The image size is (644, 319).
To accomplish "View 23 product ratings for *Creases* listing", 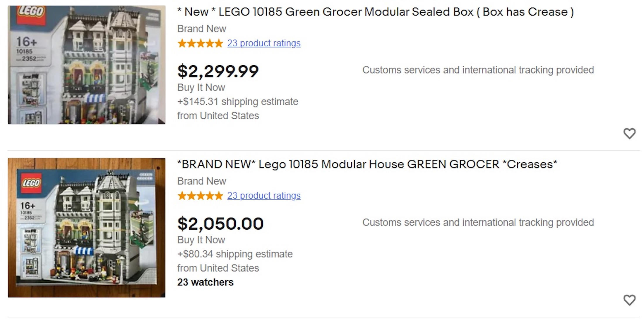I will 264,196.
